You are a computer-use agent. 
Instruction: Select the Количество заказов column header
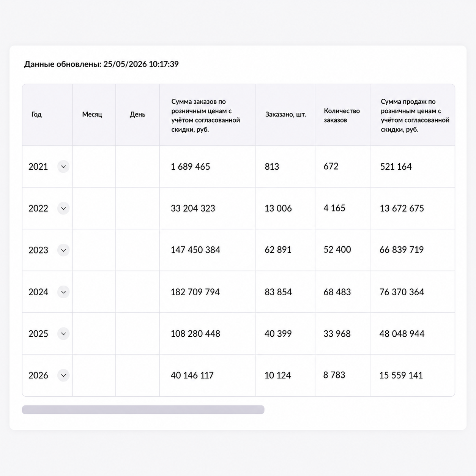(342, 115)
